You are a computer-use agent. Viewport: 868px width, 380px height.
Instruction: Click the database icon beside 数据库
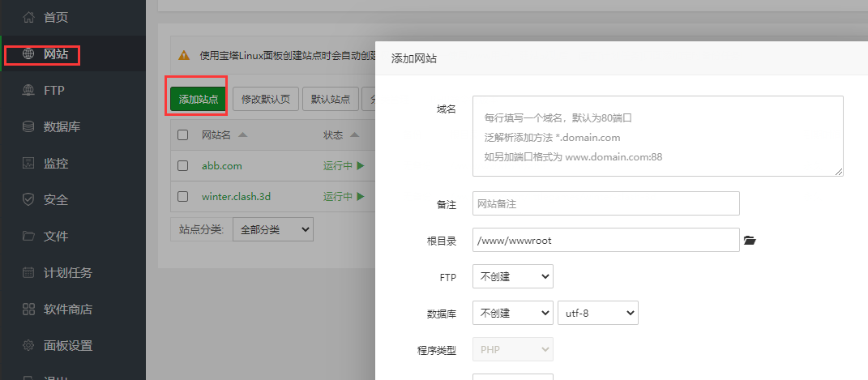click(x=28, y=126)
